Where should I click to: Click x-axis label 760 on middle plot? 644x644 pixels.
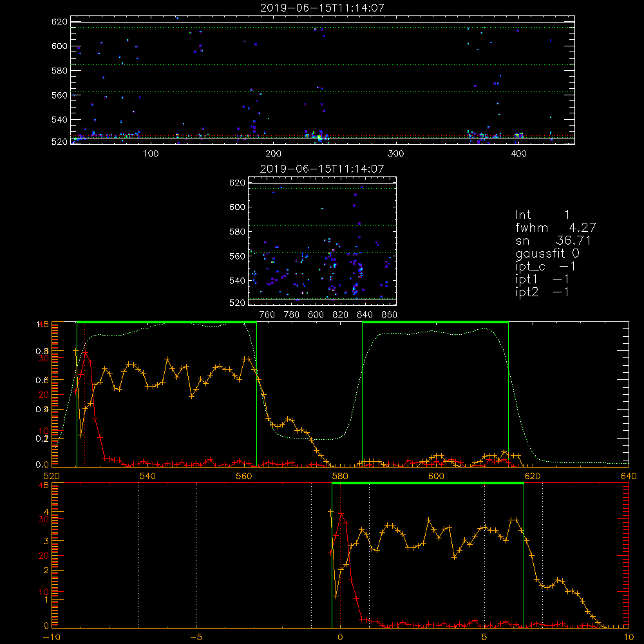coord(267,315)
